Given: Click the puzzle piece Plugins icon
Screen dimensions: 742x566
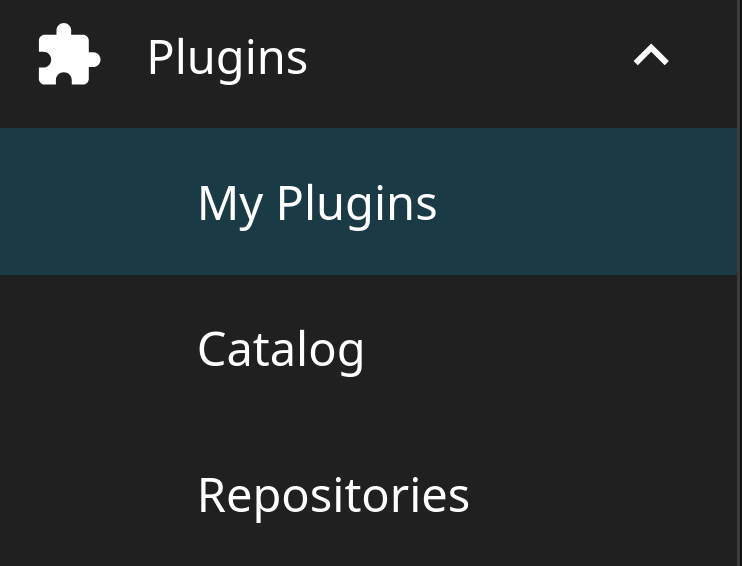Looking at the screenshot, I should click(x=69, y=56).
